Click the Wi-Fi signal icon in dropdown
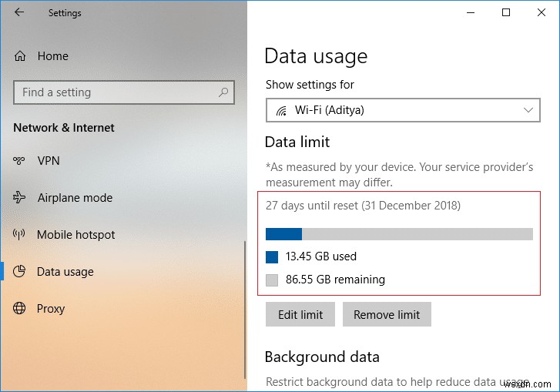 tap(282, 110)
